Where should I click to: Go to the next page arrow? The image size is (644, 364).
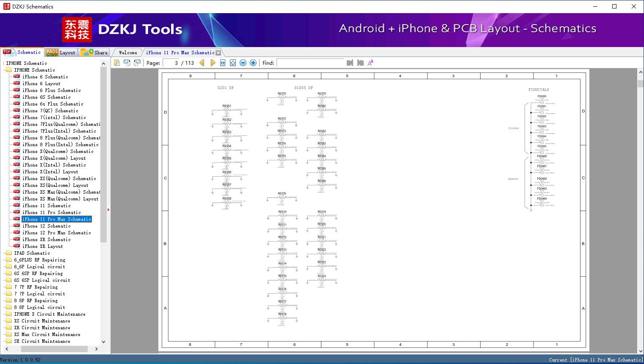pos(213,63)
